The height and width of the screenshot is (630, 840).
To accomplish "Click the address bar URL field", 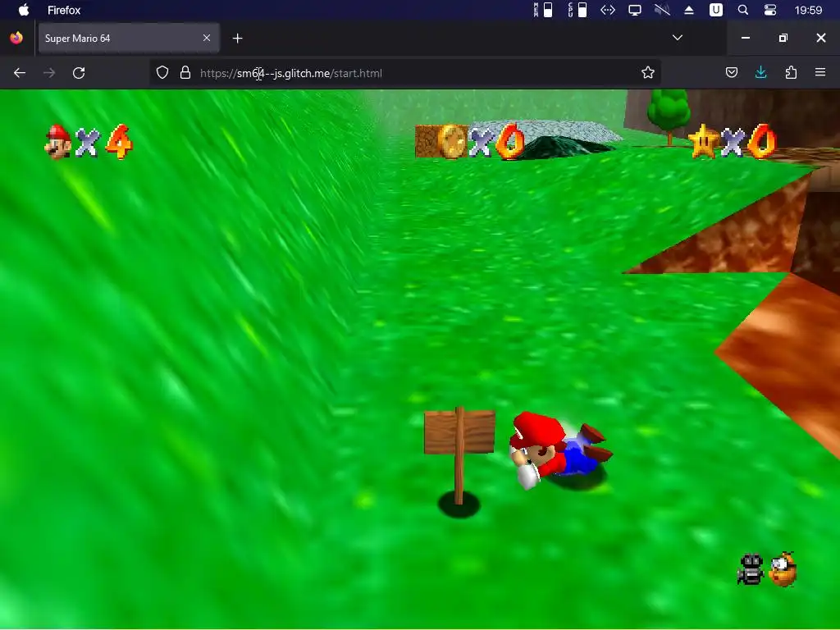I will point(407,73).
